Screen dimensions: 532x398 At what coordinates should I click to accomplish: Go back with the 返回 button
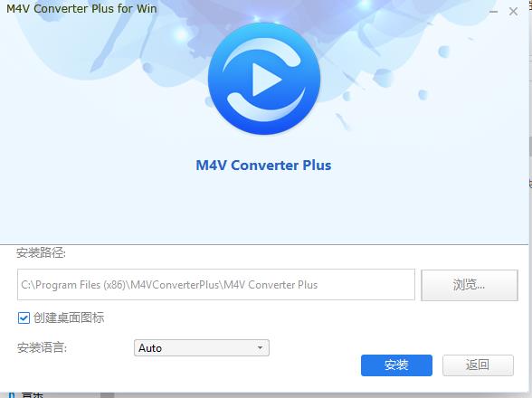(x=478, y=365)
